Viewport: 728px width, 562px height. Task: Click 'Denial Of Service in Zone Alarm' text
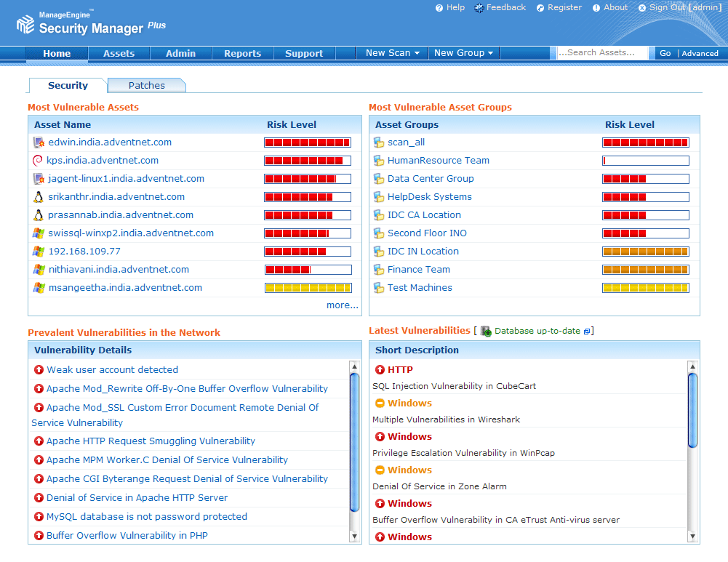(x=439, y=486)
